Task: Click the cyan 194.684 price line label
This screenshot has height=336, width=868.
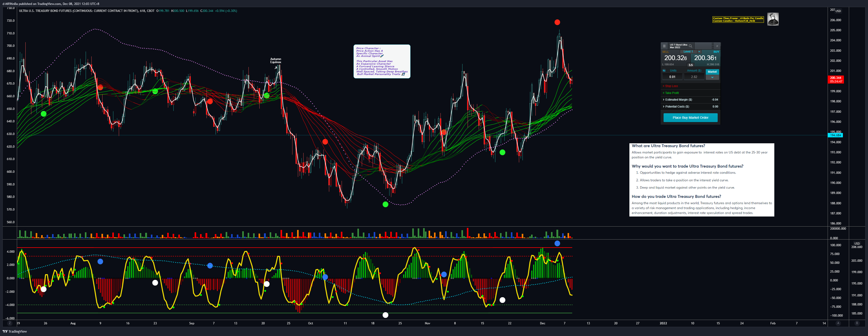Action: point(835,135)
